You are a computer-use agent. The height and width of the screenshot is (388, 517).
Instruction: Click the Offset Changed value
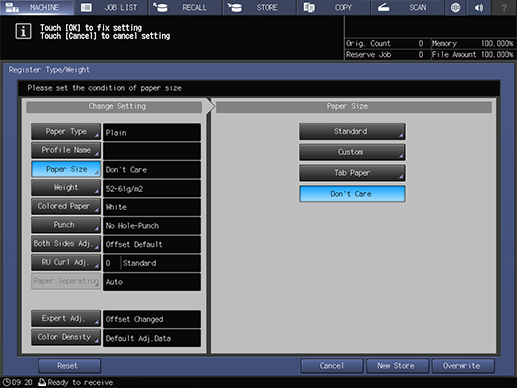point(152,319)
